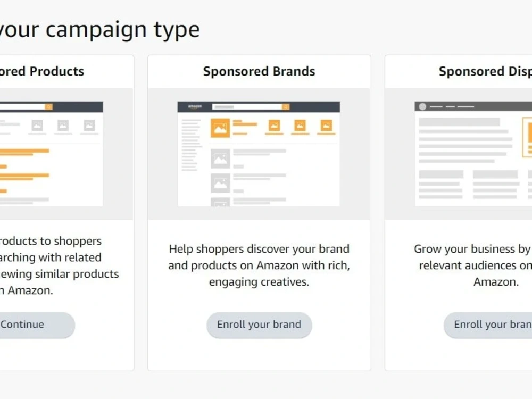The width and height of the screenshot is (532, 399).
Task: Click Enroll your brand under Sponsored Brands
Action: pos(259,325)
